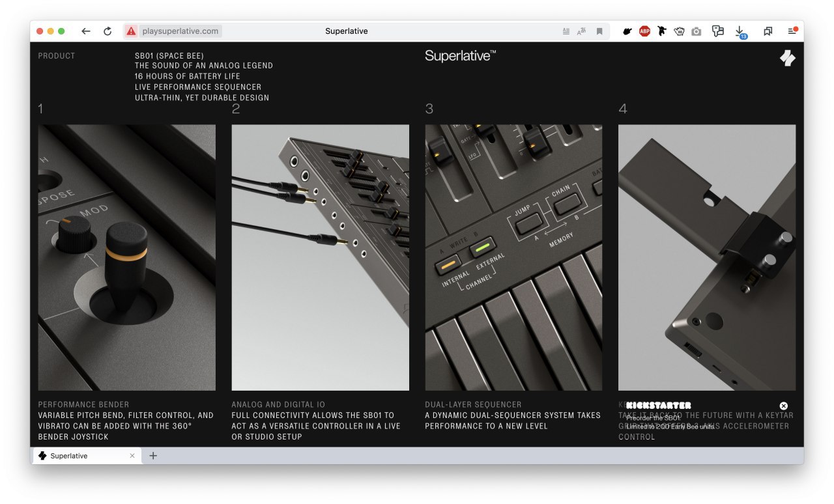Close the Kickstarter popup

tap(784, 406)
